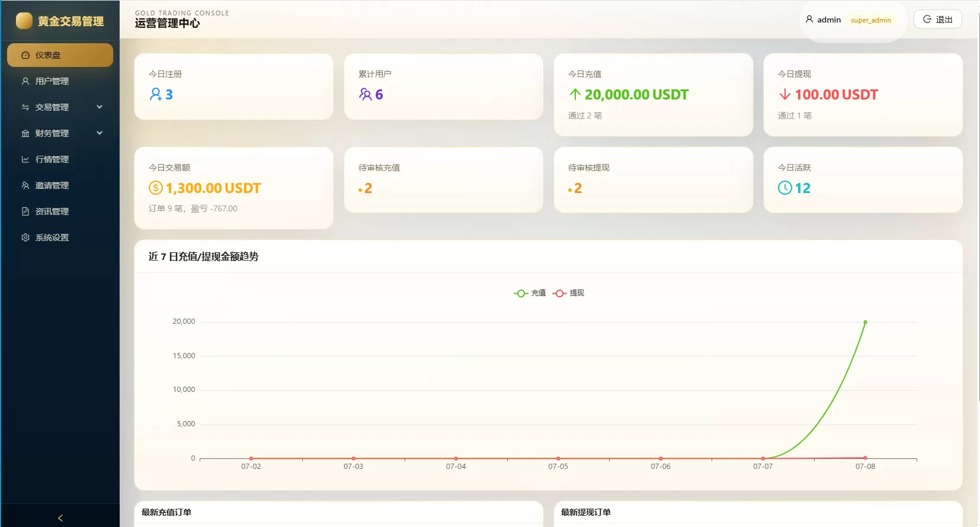Viewport: 980px width, 527px height.
Task: Collapse the sidebar with the bottom arrow
Action: click(60, 518)
